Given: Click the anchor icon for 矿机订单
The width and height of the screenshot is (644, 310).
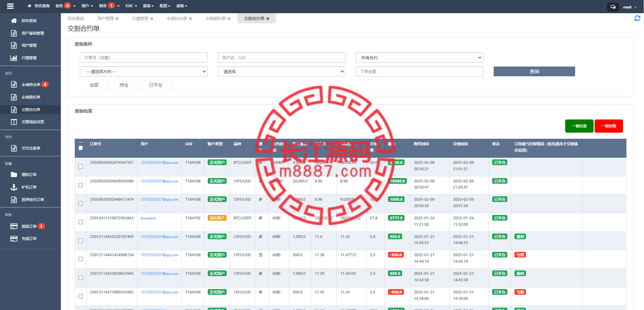Looking at the screenshot, I should click(14, 187).
